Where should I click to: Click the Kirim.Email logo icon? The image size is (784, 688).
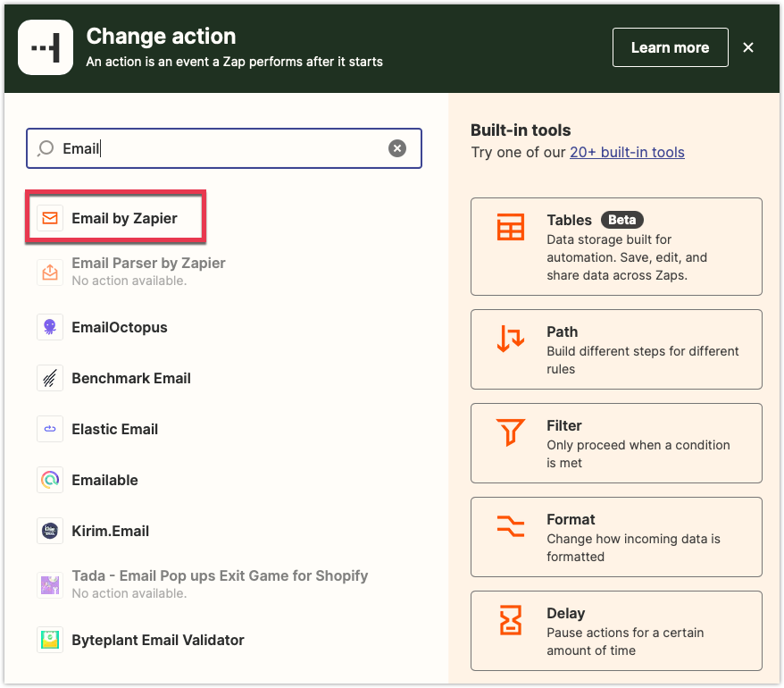tap(50, 531)
